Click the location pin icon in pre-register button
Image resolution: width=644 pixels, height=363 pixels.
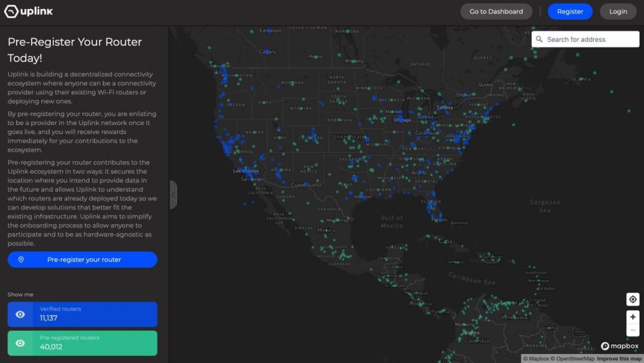pos(21,259)
